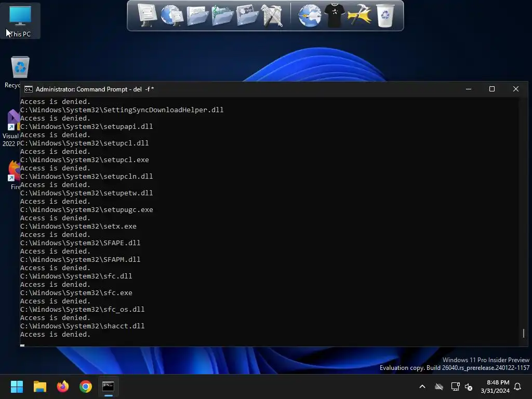532x399 pixels.
Task: Click the SFAPE.dll path line
Action: pos(81,243)
